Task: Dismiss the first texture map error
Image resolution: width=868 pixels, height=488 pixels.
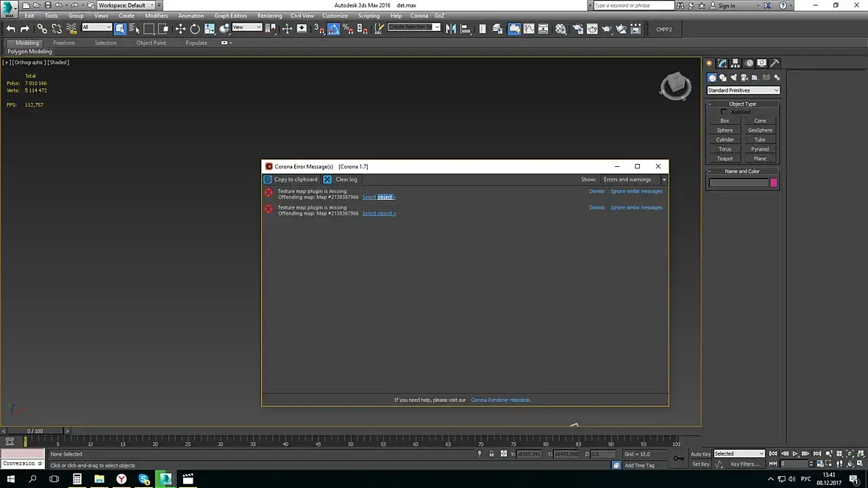Action: pos(596,191)
